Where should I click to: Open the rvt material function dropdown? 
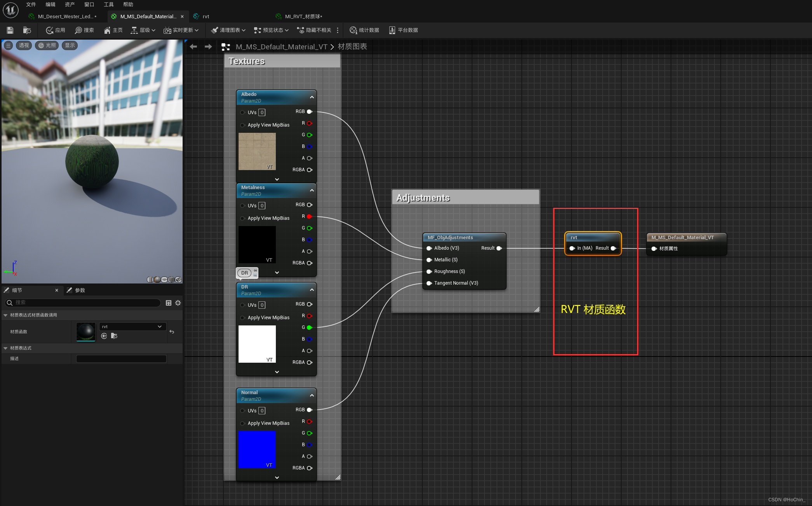point(132,327)
